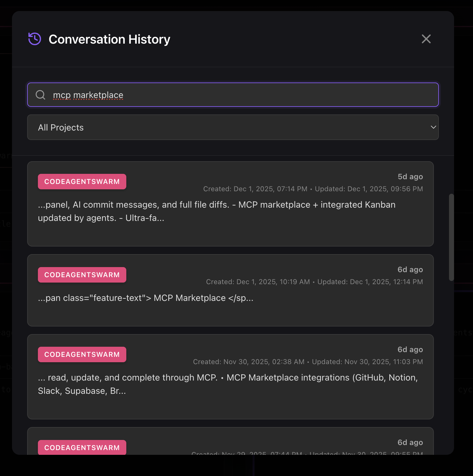Click the Created Dec 1 10:19 AM timestamp
This screenshot has height=476, width=473.
[x=258, y=282]
